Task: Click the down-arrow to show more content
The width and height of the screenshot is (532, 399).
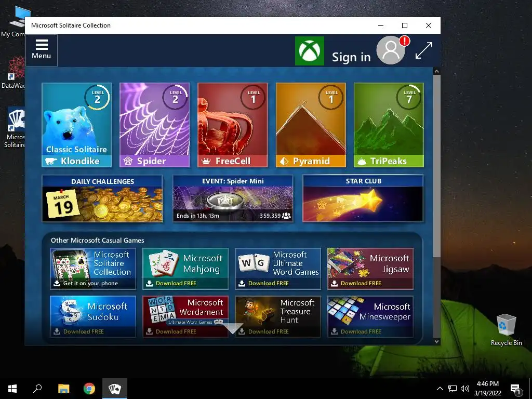Action: [x=233, y=328]
